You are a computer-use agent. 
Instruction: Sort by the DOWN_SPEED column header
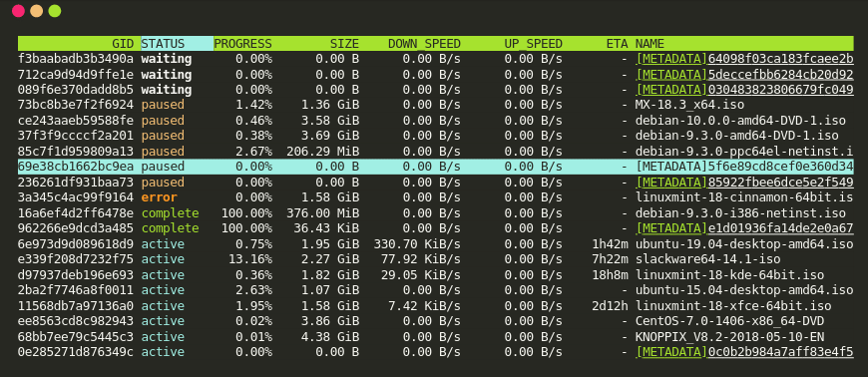point(424,44)
